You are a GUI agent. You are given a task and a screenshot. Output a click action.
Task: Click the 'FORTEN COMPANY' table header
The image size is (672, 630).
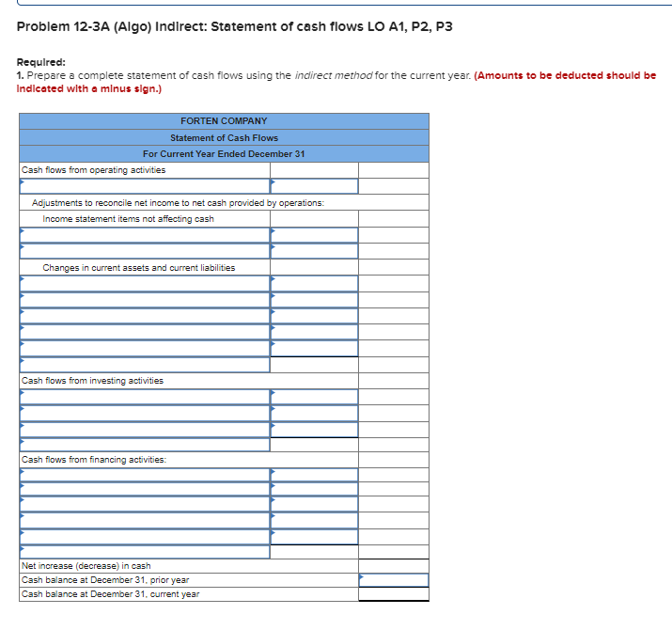point(224,121)
